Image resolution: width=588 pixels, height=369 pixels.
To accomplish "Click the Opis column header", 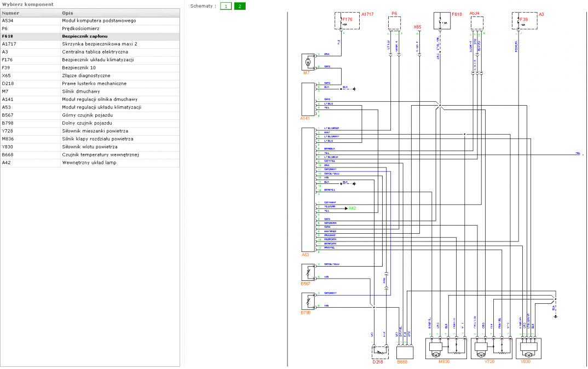I will [x=68, y=13].
